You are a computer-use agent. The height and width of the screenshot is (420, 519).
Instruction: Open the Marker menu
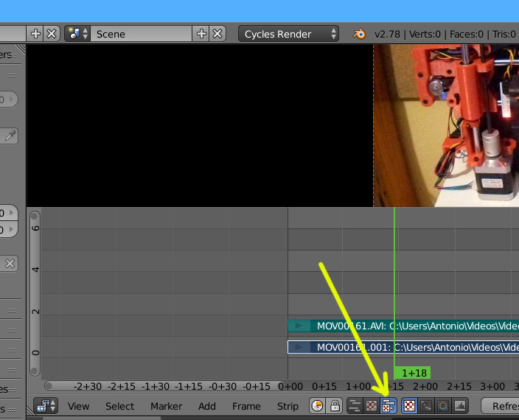point(166,406)
